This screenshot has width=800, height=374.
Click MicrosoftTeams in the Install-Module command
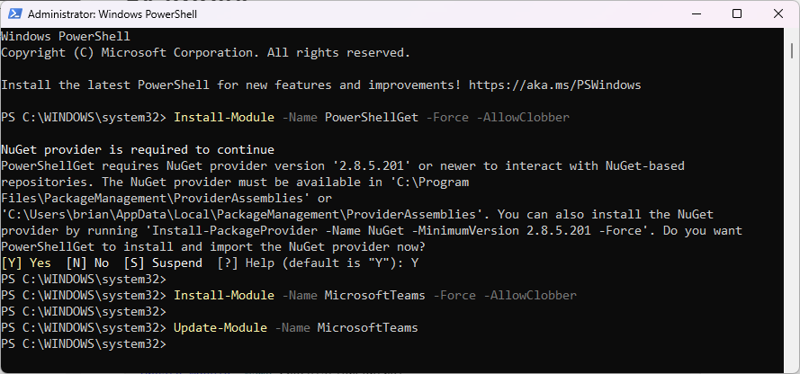pos(375,295)
